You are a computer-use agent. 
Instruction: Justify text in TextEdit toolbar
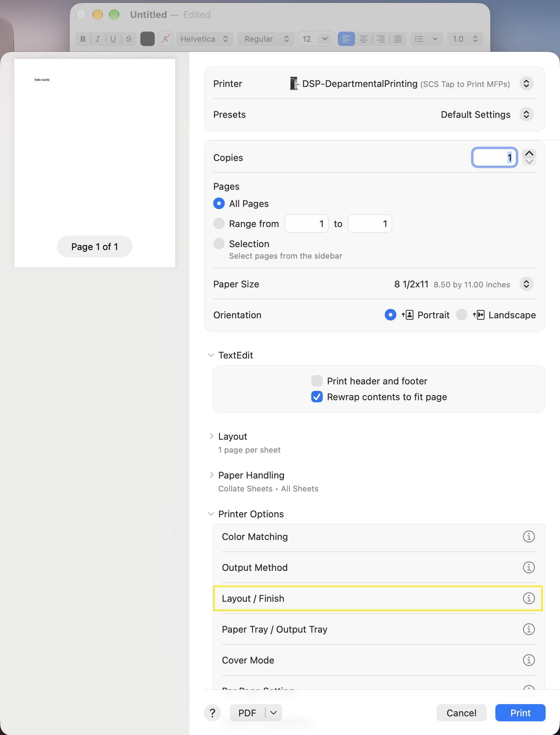pyautogui.click(x=398, y=39)
